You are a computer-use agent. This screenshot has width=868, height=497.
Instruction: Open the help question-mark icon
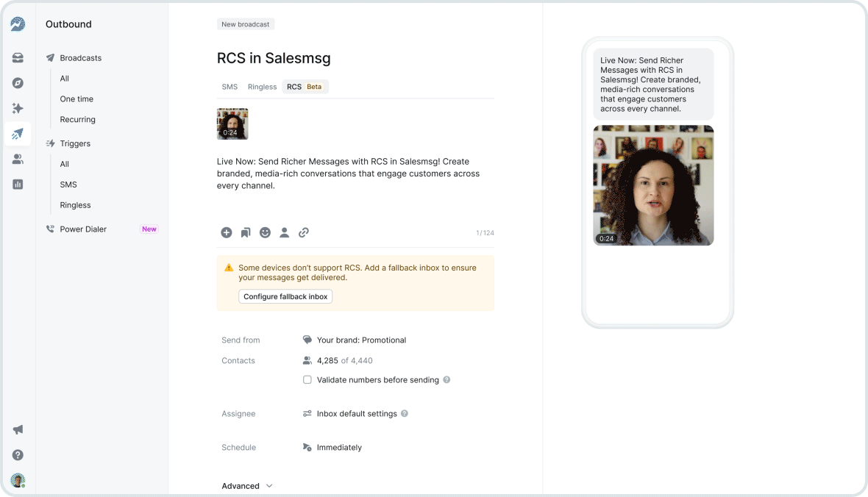pyautogui.click(x=18, y=455)
